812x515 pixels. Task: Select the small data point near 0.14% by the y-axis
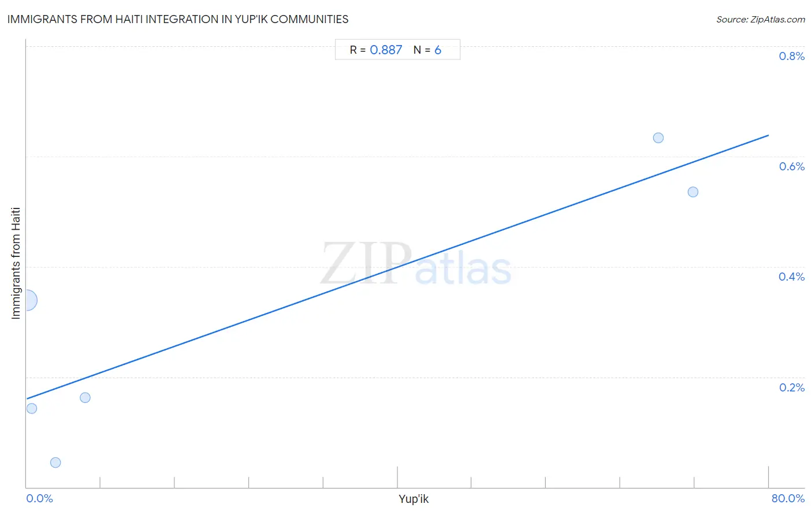click(x=32, y=408)
